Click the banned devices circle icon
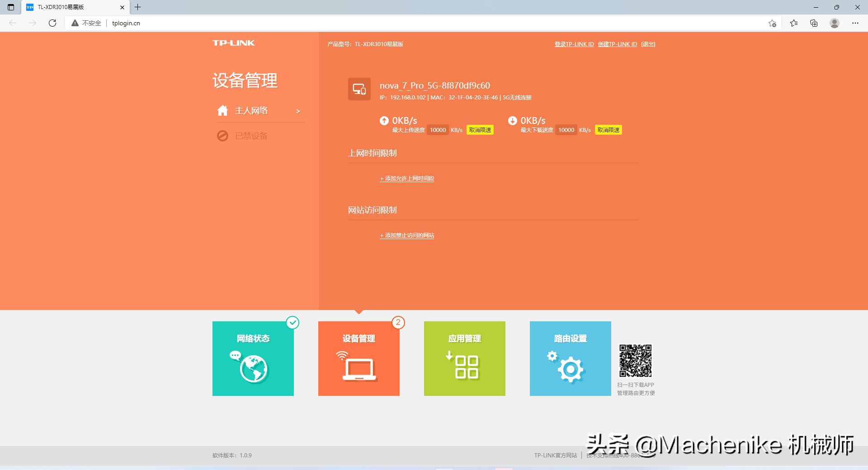Viewport: 868px width, 470px height. pyautogui.click(x=222, y=136)
